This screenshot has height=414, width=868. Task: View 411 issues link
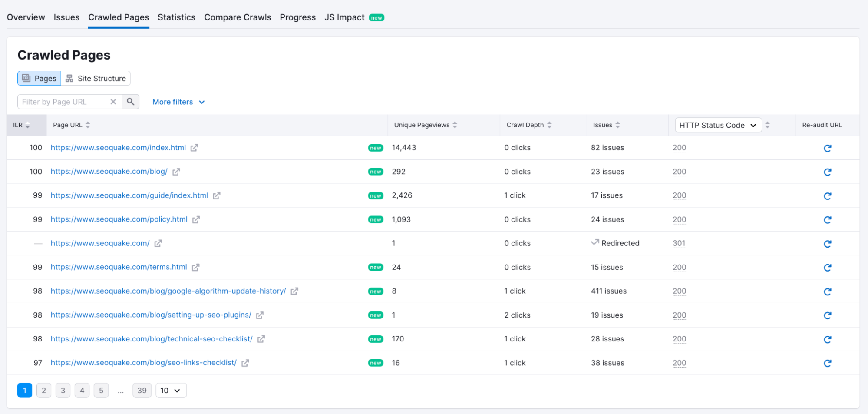point(608,291)
